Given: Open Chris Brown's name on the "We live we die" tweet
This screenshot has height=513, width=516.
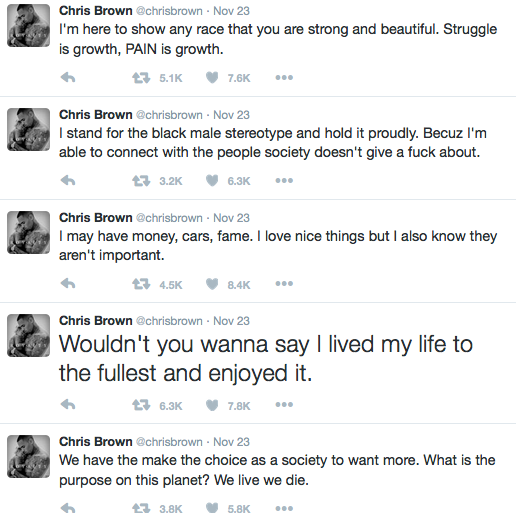Looking at the screenshot, I should (x=96, y=442).
